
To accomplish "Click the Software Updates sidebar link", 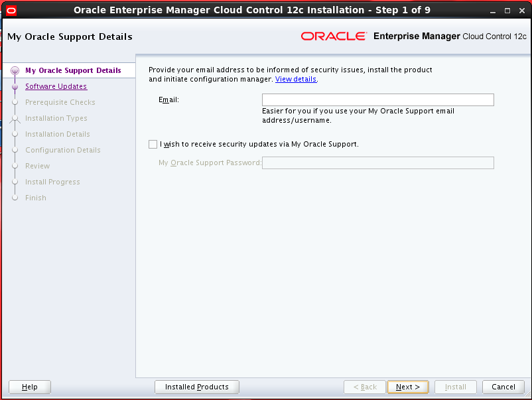I will tap(56, 86).
